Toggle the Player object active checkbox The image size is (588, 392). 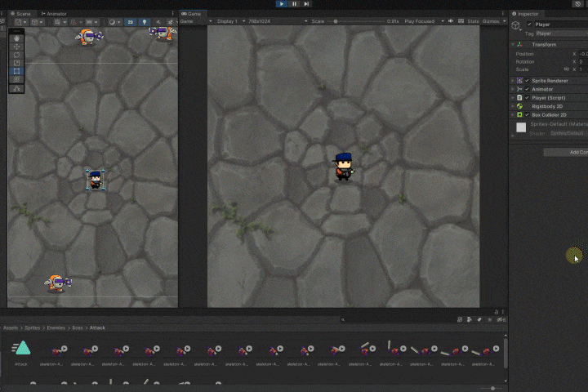(529, 24)
